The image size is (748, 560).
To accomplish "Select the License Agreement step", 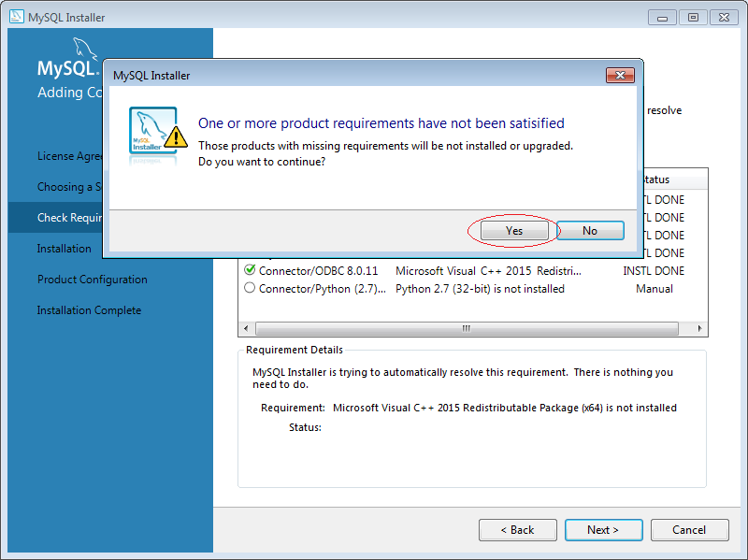I will [69, 156].
